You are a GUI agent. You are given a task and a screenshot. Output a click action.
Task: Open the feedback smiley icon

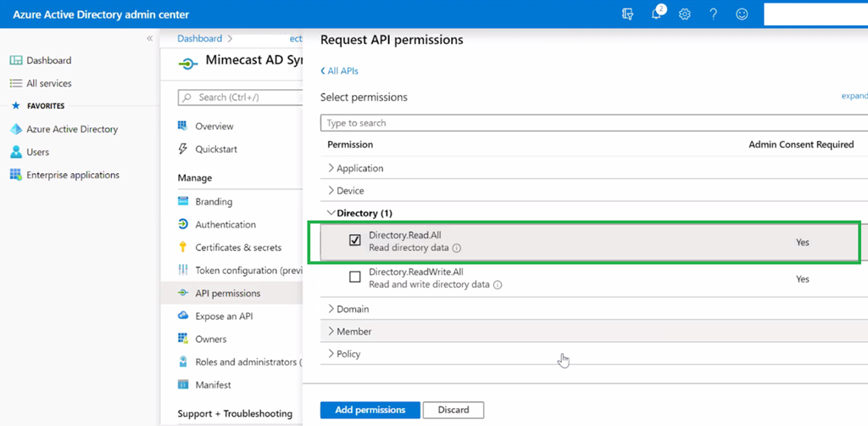coord(742,14)
